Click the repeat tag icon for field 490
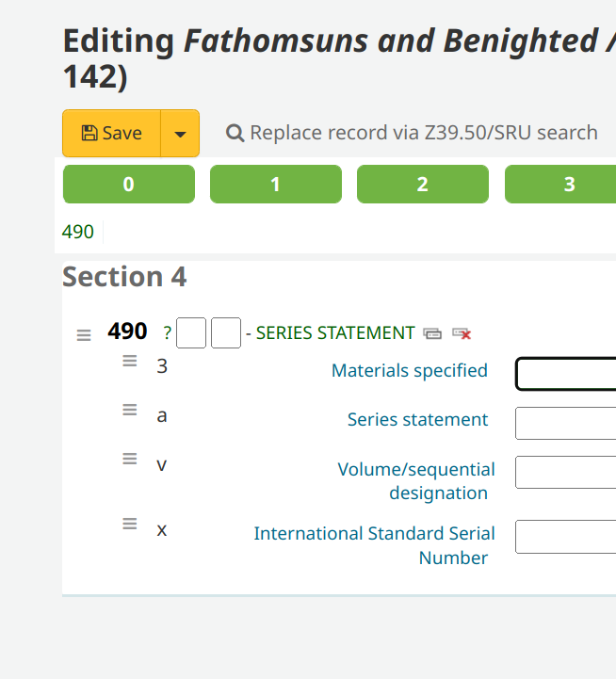 coord(432,333)
